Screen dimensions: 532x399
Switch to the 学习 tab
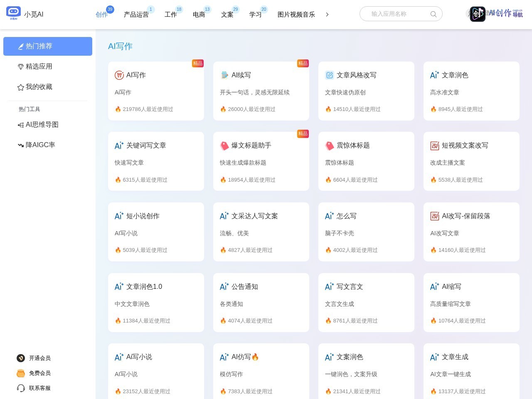(x=256, y=15)
